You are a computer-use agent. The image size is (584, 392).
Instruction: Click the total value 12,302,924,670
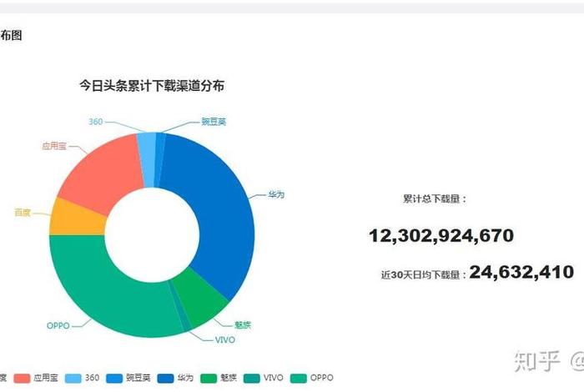pos(441,236)
